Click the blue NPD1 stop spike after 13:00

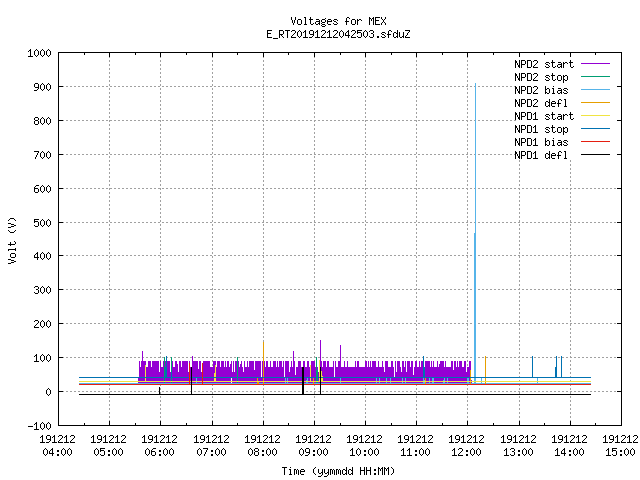click(532, 367)
